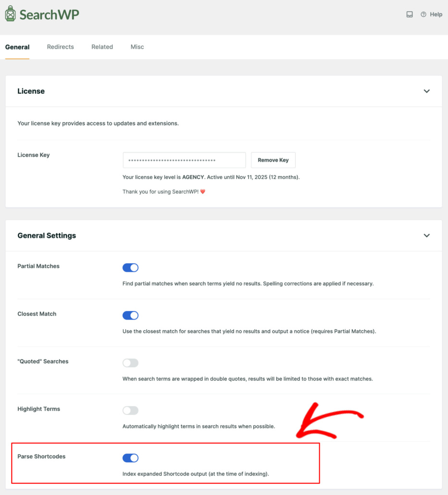Collapse the General Settings section
Image resolution: width=448 pixels, height=495 pixels.
426,235
